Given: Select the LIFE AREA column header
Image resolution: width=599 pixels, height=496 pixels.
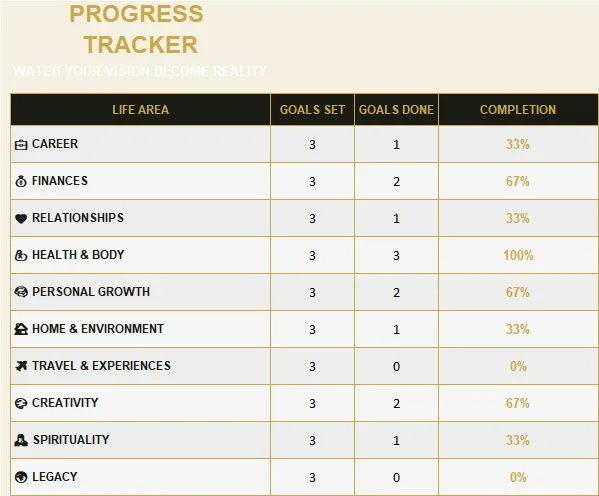Looking at the screenshot, I should coord(141,110).
